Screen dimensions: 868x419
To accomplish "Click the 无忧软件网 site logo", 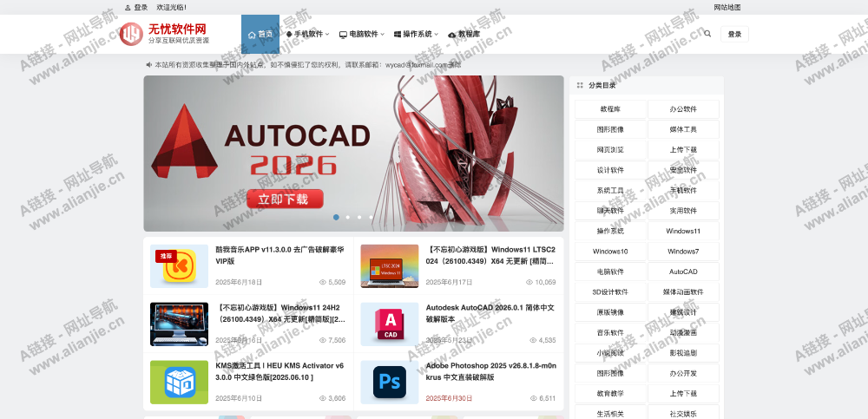I will click(x=164, y=34).
